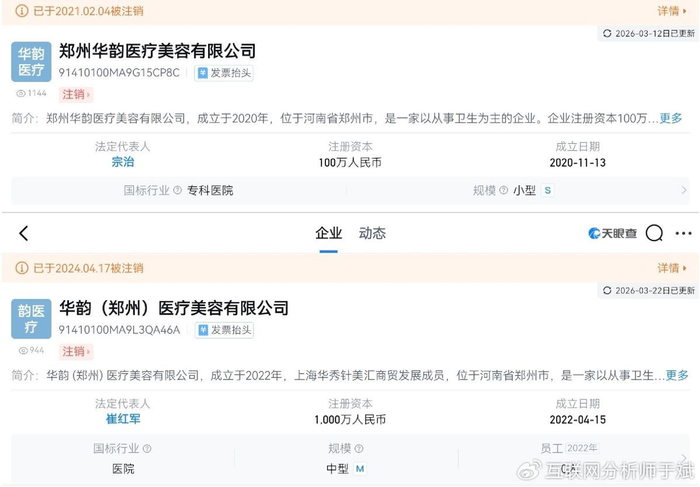
Task: Expand first company's 简介 with 更多
Action: (671, 118)
